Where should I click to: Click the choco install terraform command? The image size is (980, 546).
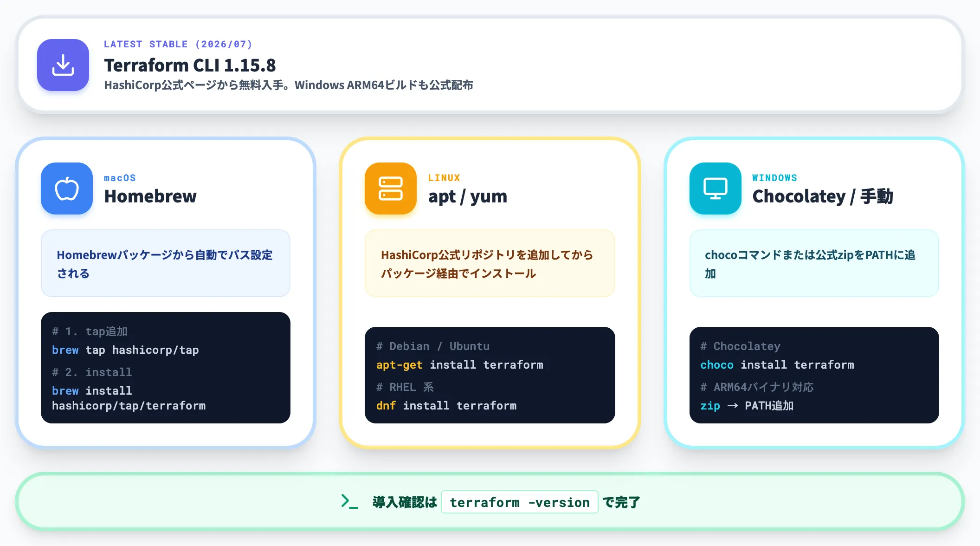coord(777,365)
